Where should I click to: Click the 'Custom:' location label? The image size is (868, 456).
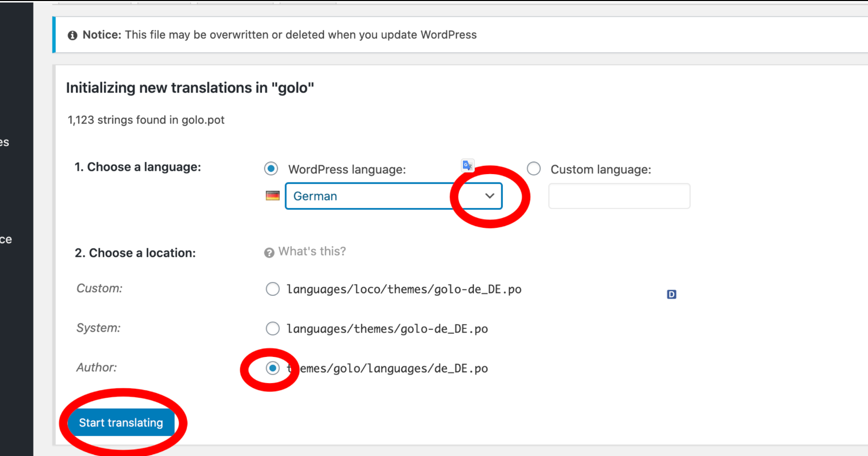100,288
